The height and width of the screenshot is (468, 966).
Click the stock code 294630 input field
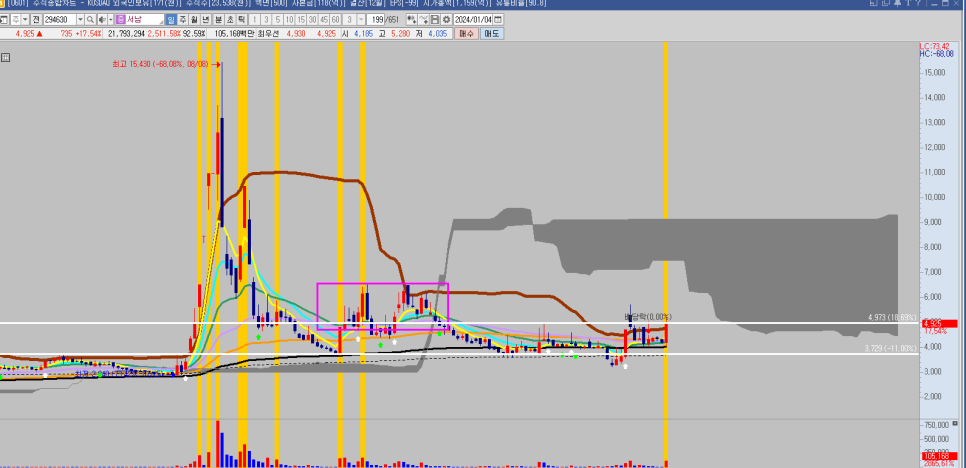[60, 20]
